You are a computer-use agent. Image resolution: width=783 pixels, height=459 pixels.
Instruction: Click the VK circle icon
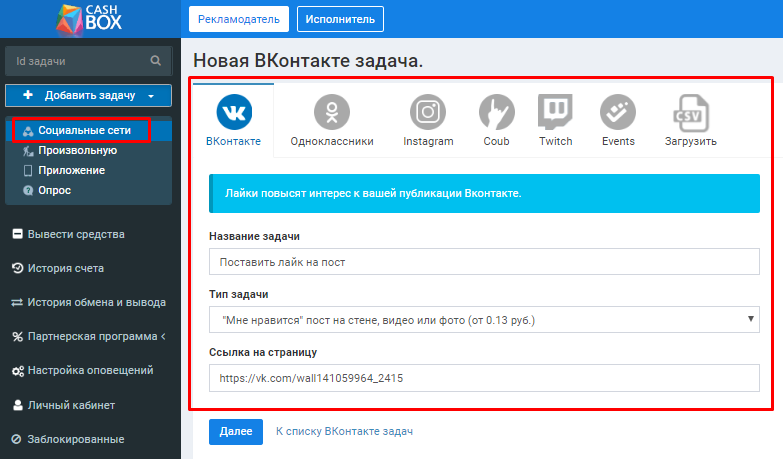234,112
